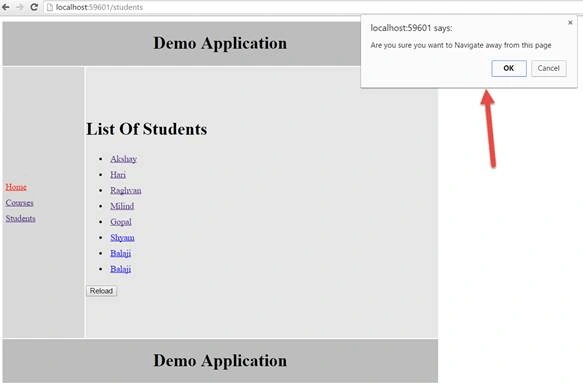
Task: Close the dialog with the X icon
Action: (570, 23)
